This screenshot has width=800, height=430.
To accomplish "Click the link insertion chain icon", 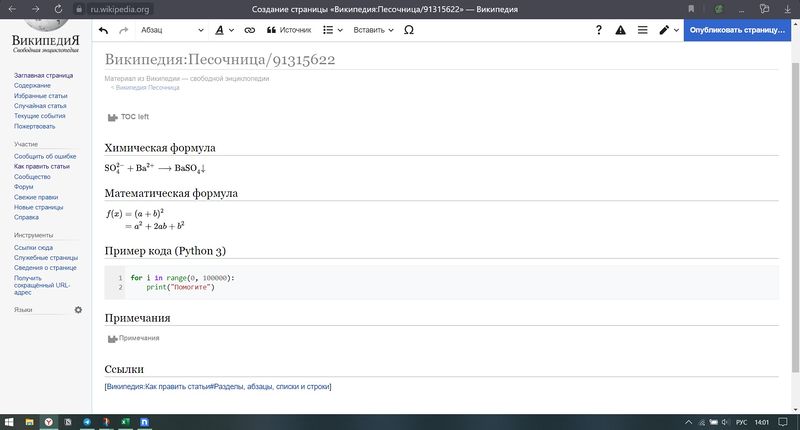I will [250, 30].
